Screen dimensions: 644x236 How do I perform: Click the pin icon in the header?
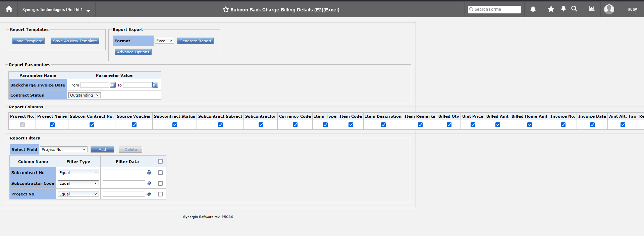click(563, 9)
